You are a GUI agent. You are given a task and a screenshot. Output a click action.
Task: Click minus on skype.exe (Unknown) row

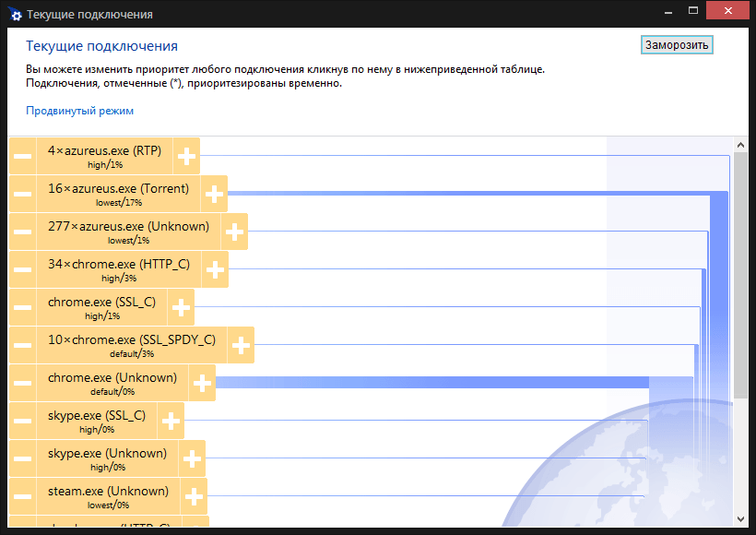[23, 458]
